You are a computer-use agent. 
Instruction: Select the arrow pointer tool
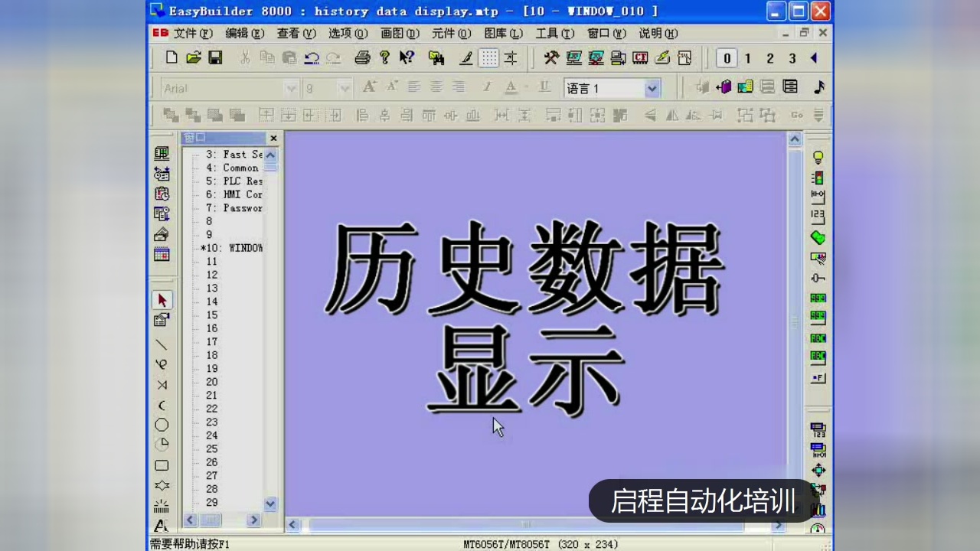pyautogui.click(x=162, y=300)
